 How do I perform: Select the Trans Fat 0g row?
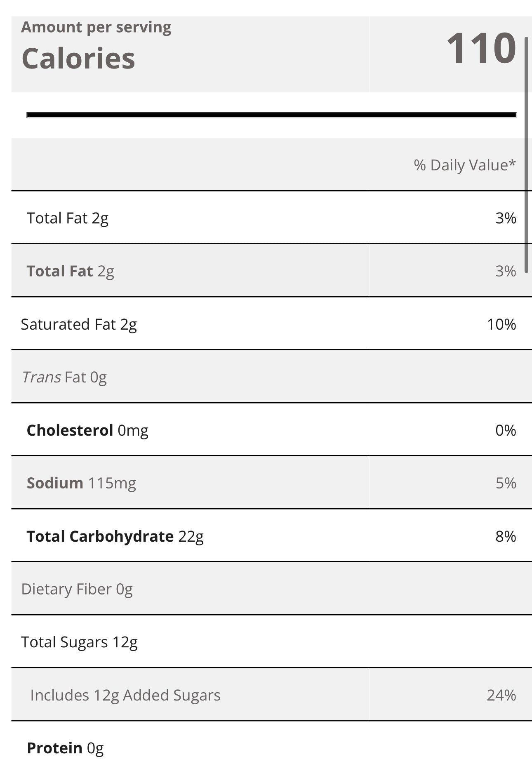point(64,377)
